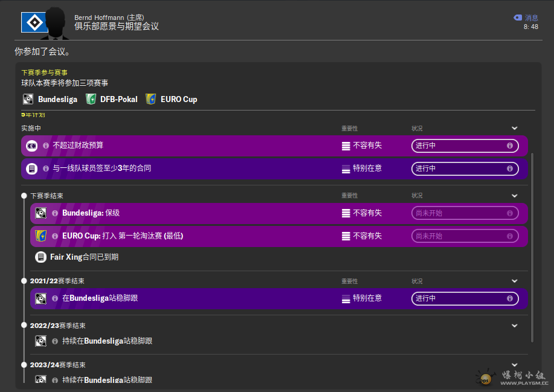Viewport: 554px width, 392px height.
Task: Click info icon next to Bundesliga: 保级
Action: (55, 213)
